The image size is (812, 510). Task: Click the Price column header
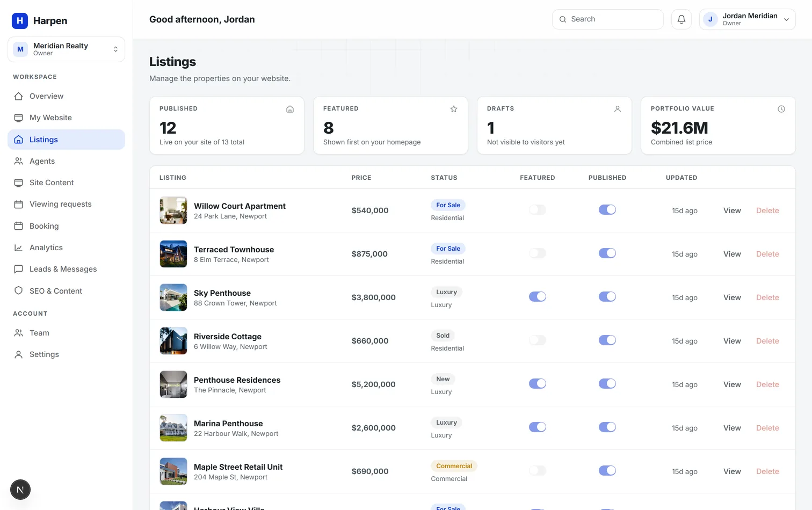coord(361,178)
